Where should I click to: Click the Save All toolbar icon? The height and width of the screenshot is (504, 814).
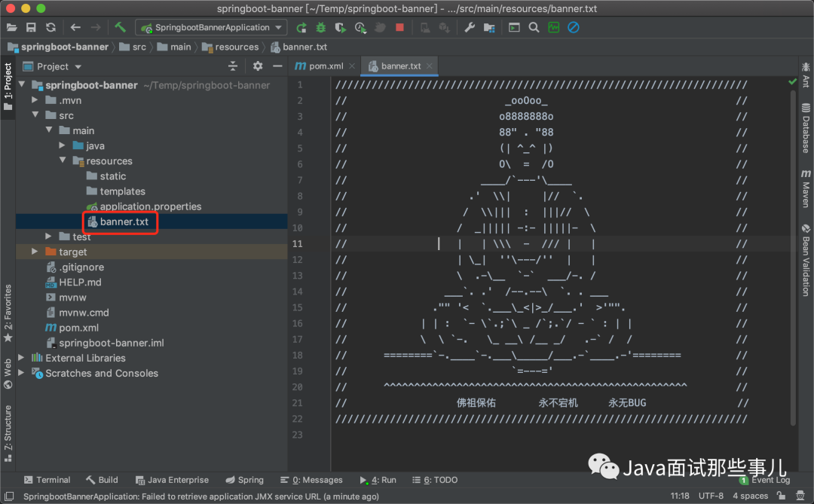(x=31, y=28)
